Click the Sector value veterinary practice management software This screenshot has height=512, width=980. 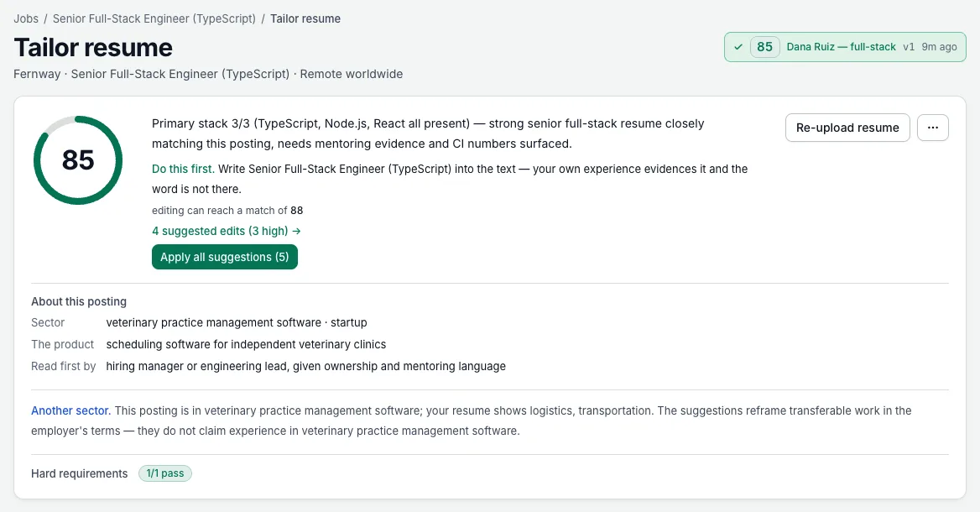[237, 322]
